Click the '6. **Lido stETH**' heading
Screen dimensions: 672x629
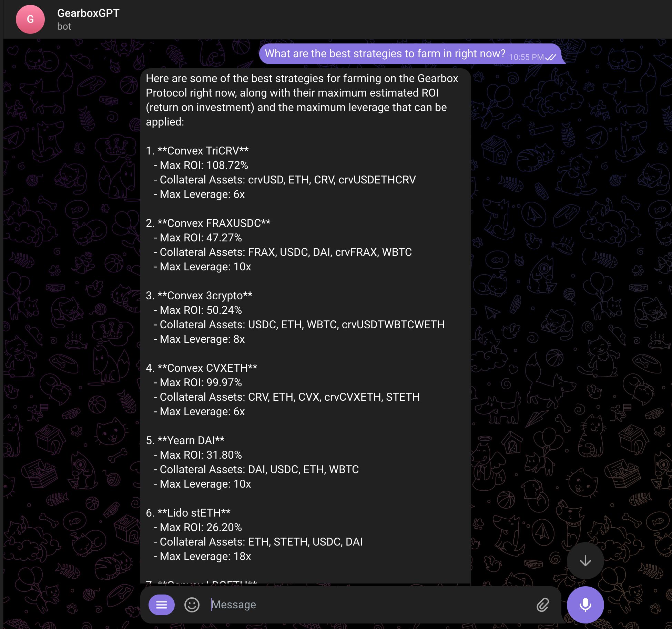tap(188, 513)
